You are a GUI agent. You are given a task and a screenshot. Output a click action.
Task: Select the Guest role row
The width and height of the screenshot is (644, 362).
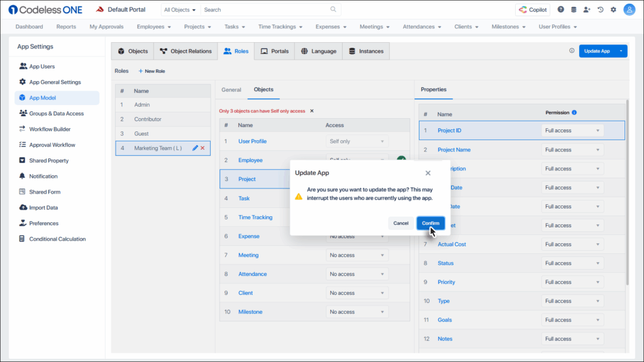(163, 134)
